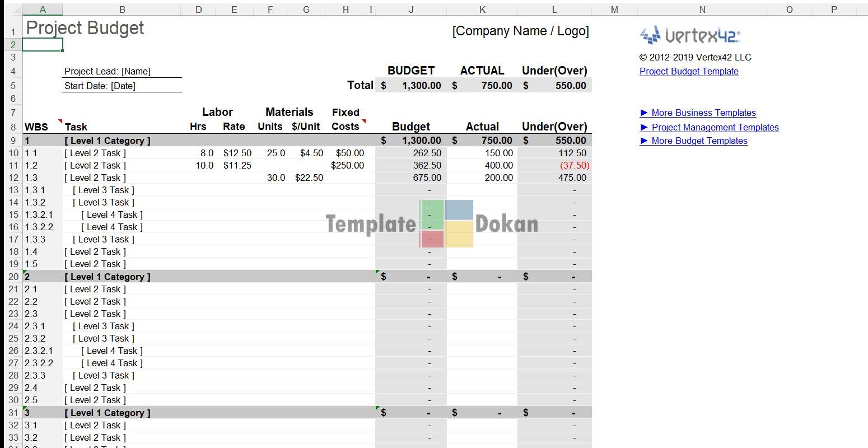Click the Vertex42 logo
This screenshot has width=868, height=448.
pos(689,36)
